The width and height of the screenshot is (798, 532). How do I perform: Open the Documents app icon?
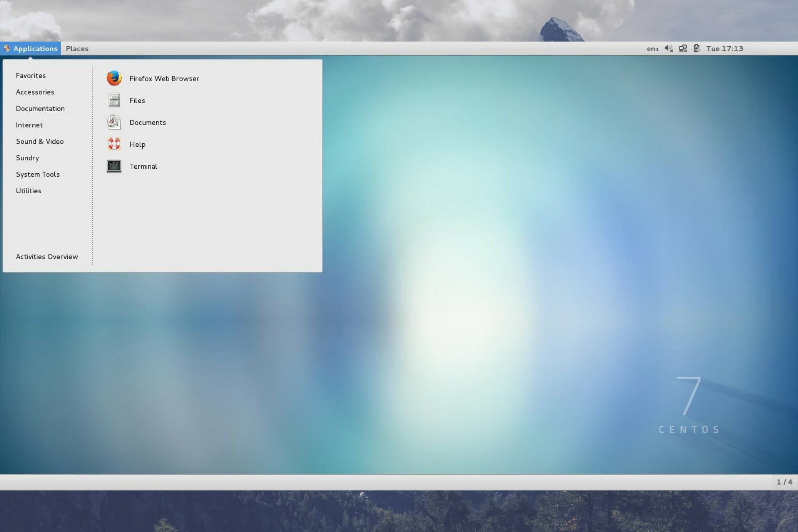pyautogui.click(x=114, y=122)
